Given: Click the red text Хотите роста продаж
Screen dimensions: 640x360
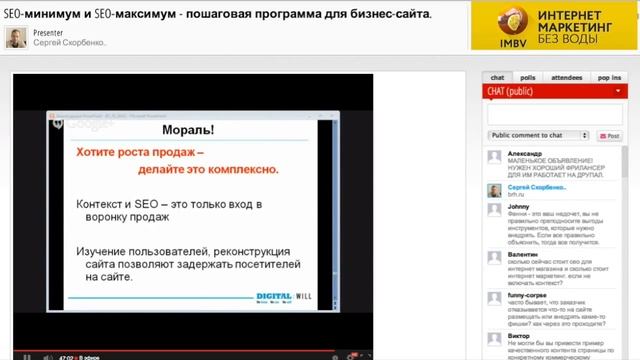Looking at the screenshot, I should [x=140, y=152].
